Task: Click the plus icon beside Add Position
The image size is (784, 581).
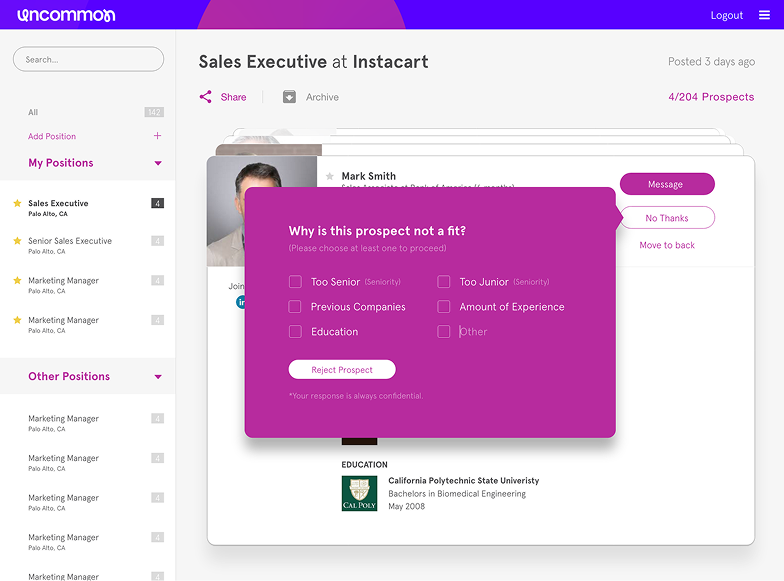Action: pyautogui.click(x=158, y=136)
